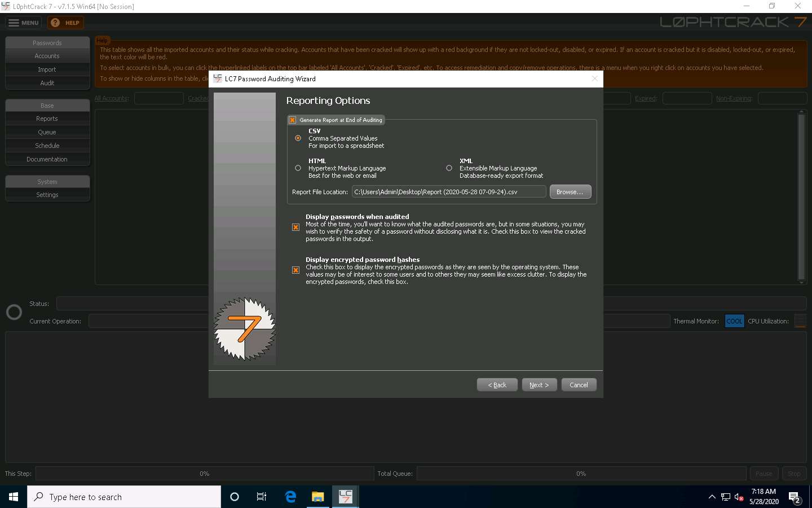Open the hamburger MENU button

(23, 23)
